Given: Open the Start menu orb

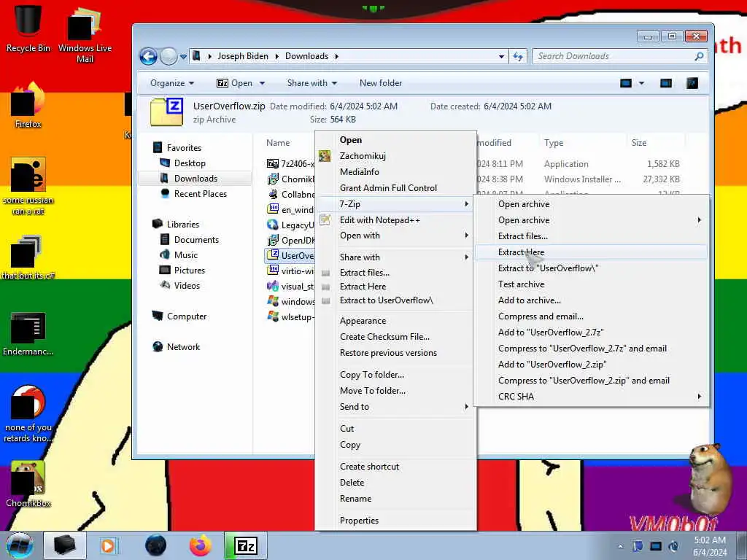Looking at the screenshot, I should [20, 546].
